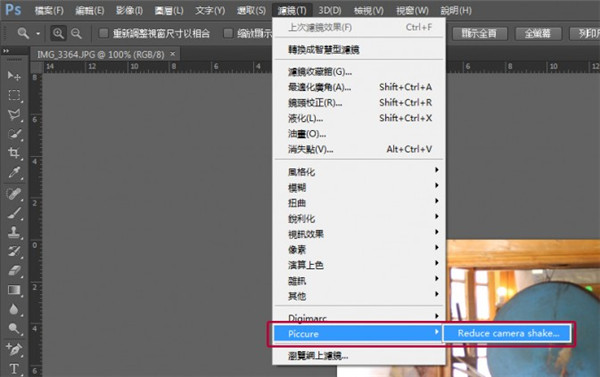Image resolution: width=600 pixels, height=377 pixels.
Task: Select the Gradient tool
Action: pyautogui.click(x=14, y=290)
